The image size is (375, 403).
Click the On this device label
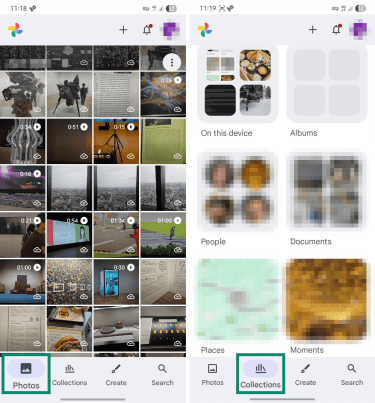tap(226, 133)
